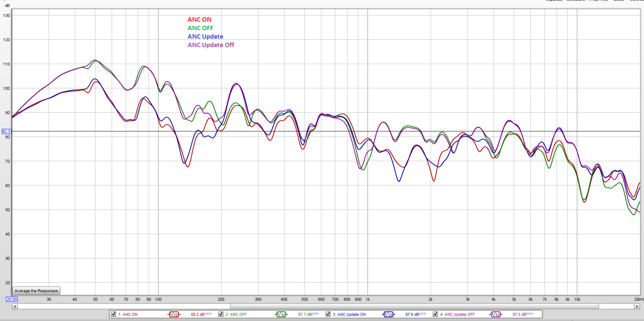
Task: Toggle the 3: ANC Update ON checkbox
Action: 328,314
